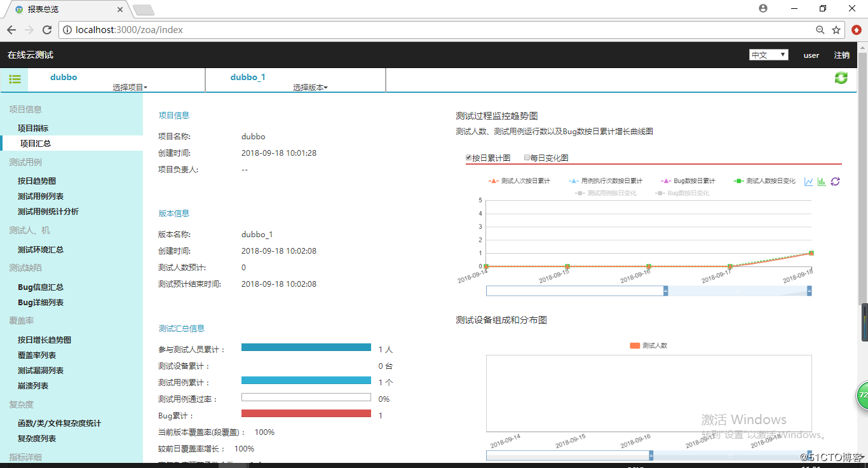The width and height of the screenshot is (868, 468).
Task: Select 项目汇总 in sidebar
Action: [36, 144]
